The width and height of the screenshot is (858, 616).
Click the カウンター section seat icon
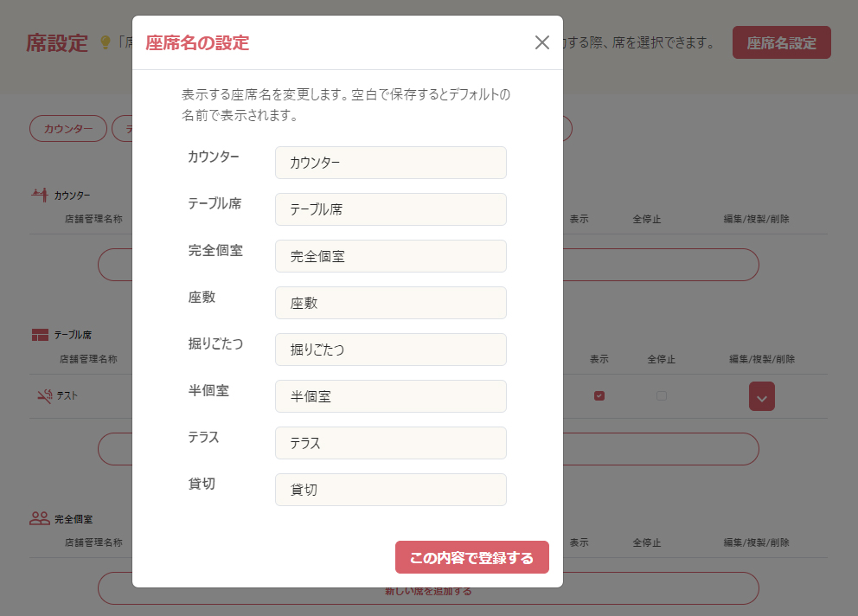pyautogui.click(x=40, y=195)
